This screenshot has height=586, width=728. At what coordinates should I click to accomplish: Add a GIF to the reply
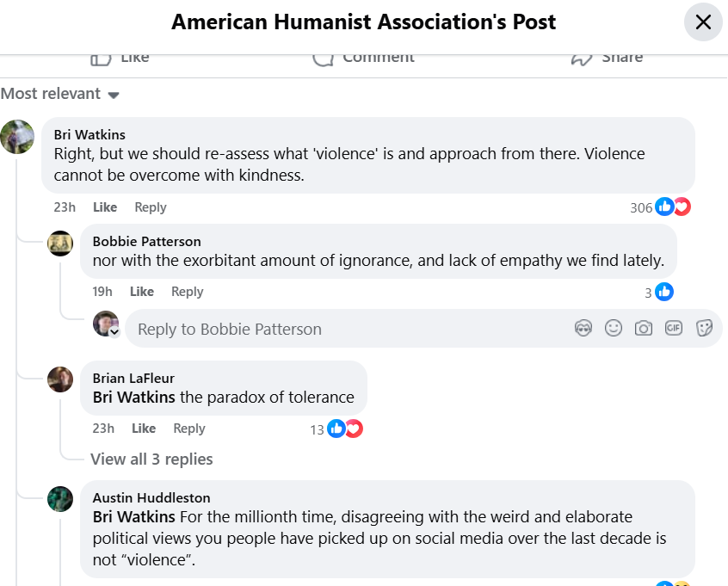[x=674, y=329]
